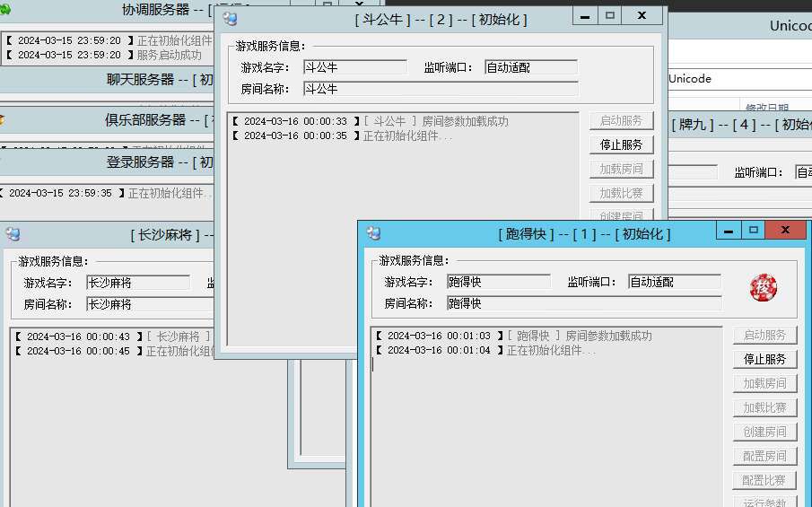Click 配置房间 in the 跑得快 window
This screenshot has height=507, width=812.
[764, 456]
